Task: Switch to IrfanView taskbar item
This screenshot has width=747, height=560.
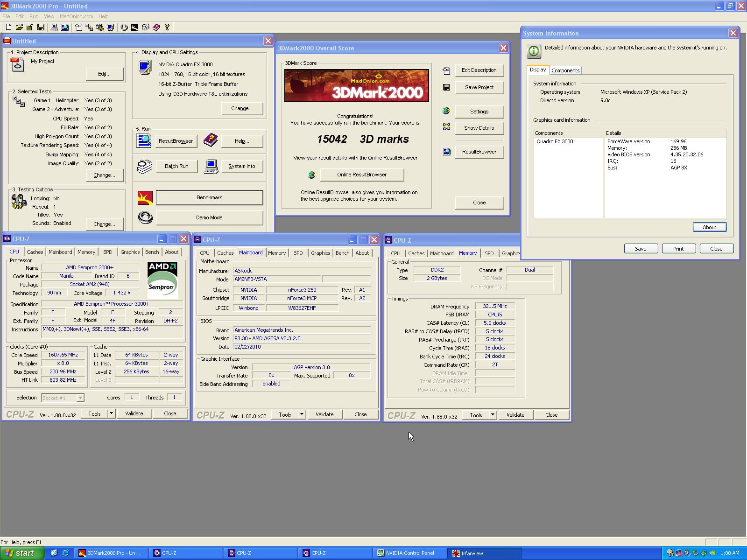Action: (x=484, y=553)
